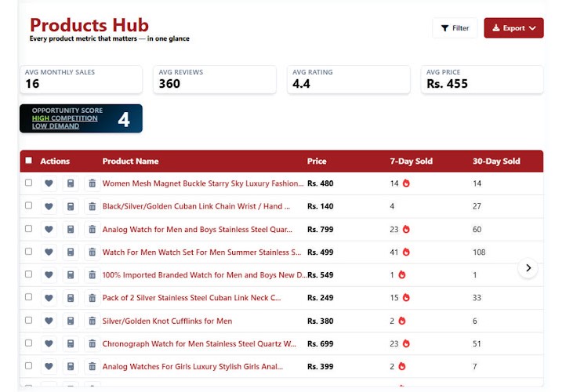This screenshot has height=392, width=566.
Task: Open calculator for Knot Cufflinks for Men
Action: [71, 321]
